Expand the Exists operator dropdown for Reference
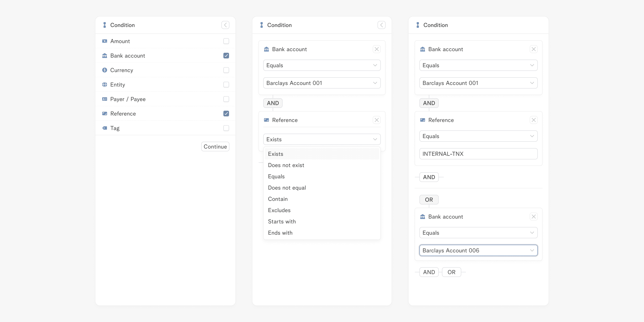Screen dimensions: 644x322 [322, 139]
